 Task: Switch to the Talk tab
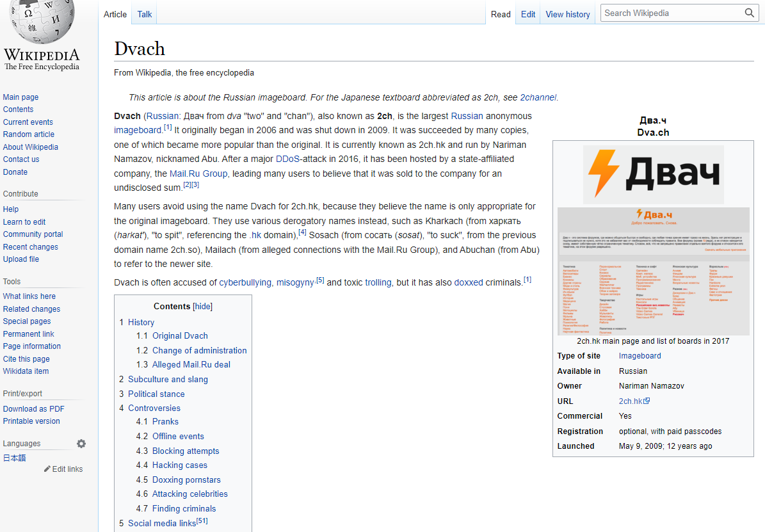[145, 14]
